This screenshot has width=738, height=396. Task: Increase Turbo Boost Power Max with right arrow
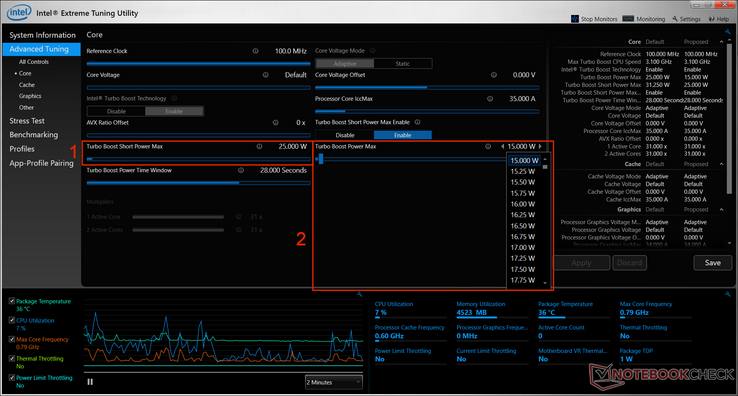(x=540, y=146)
